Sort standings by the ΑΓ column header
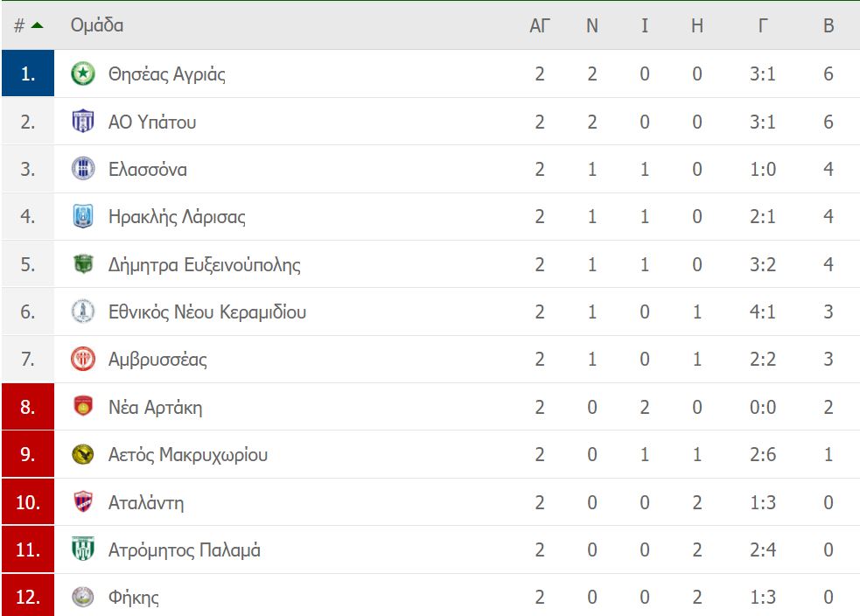860x616 pixels. [539, 25]
